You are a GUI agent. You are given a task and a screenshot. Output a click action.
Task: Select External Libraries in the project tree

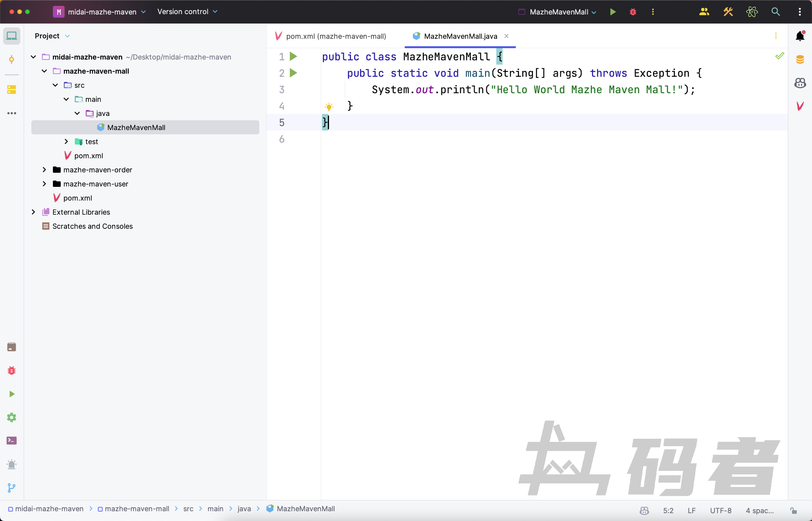click(81, 212)
